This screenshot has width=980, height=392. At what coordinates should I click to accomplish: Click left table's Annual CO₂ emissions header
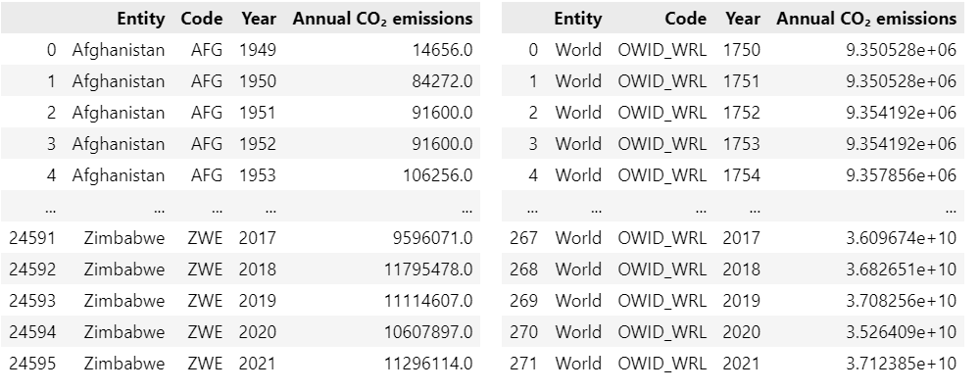(382, 19)
